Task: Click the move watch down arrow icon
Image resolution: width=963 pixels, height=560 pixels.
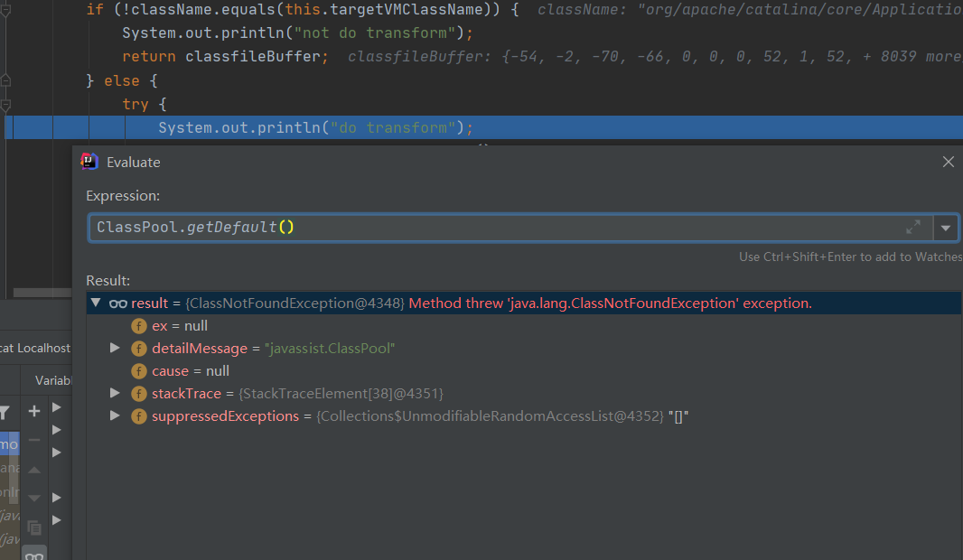Action: click(x=34, y=498)
